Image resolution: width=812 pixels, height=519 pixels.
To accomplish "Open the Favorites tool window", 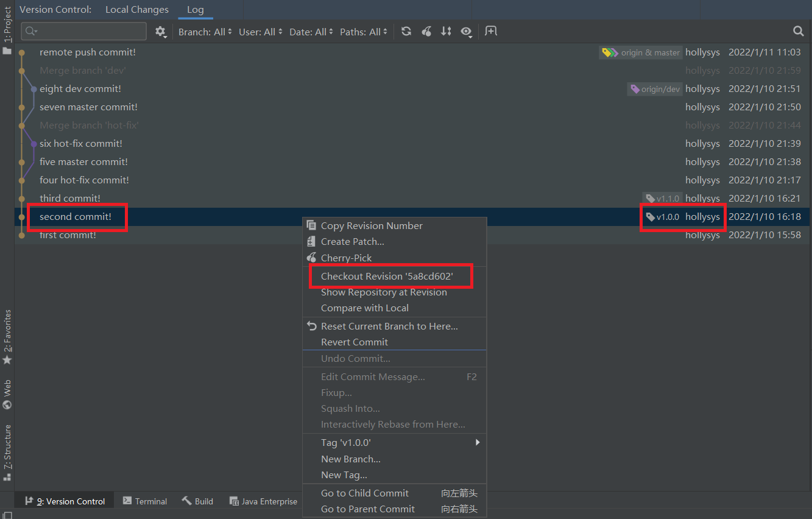I will coord(7,337).
